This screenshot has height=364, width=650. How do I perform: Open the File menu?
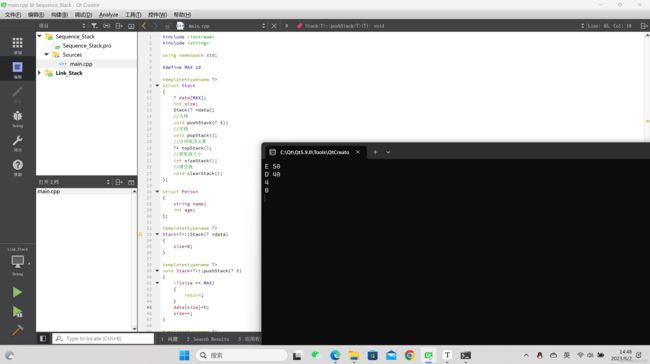pyautogui.click(x=13, y=15)
